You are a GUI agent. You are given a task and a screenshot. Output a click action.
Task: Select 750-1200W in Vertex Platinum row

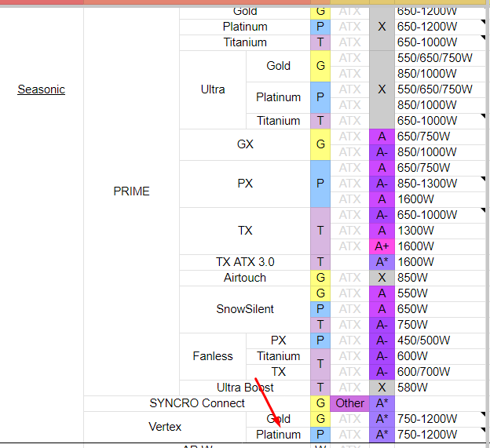click(440, 435)
